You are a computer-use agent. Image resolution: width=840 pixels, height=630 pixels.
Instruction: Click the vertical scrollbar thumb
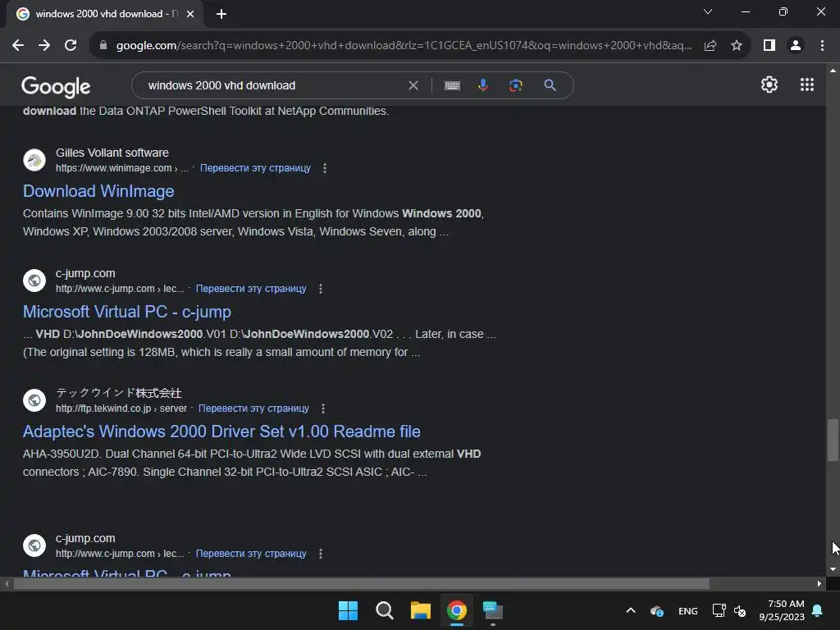833,440
